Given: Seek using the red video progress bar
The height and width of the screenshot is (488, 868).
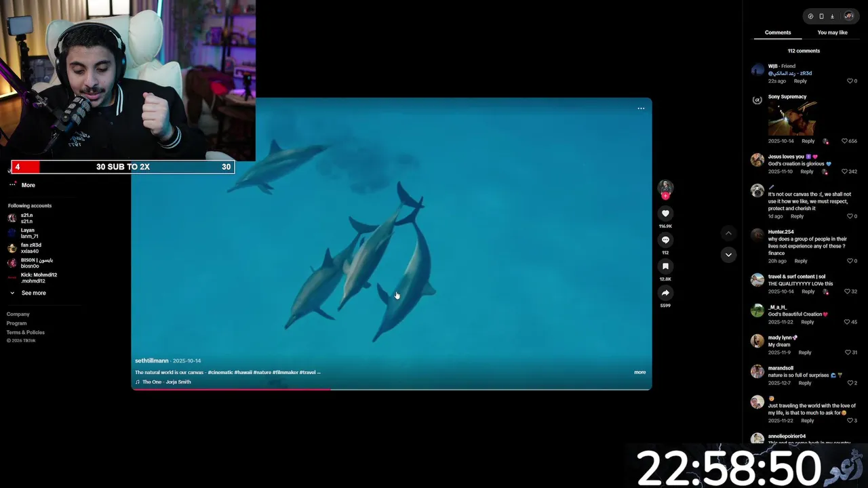Looking at the screenshot, I should click(391, 389).
